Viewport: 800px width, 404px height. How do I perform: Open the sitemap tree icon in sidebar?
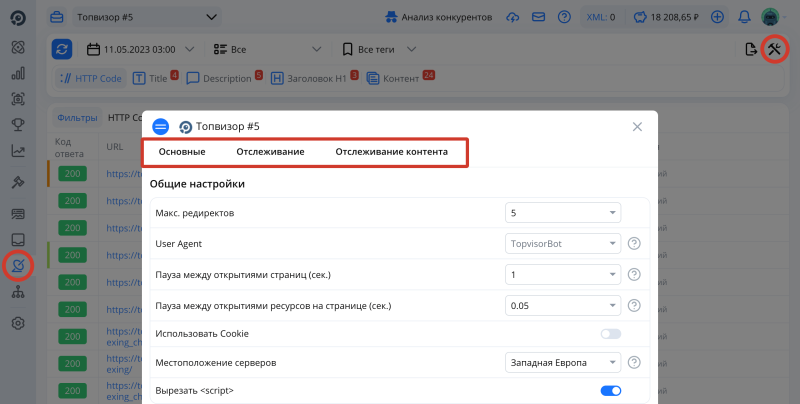coord(18,292)
